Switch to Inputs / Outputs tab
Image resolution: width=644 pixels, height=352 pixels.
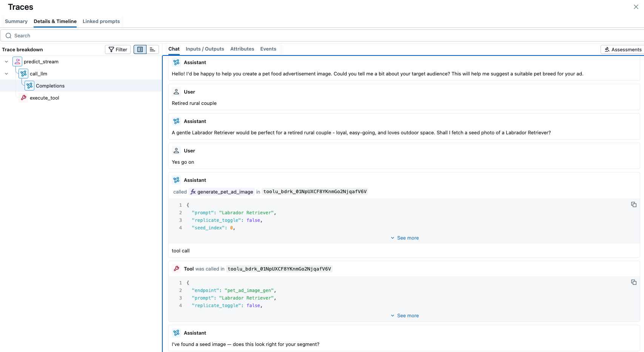pyautogui.click(x=205, y=49)
